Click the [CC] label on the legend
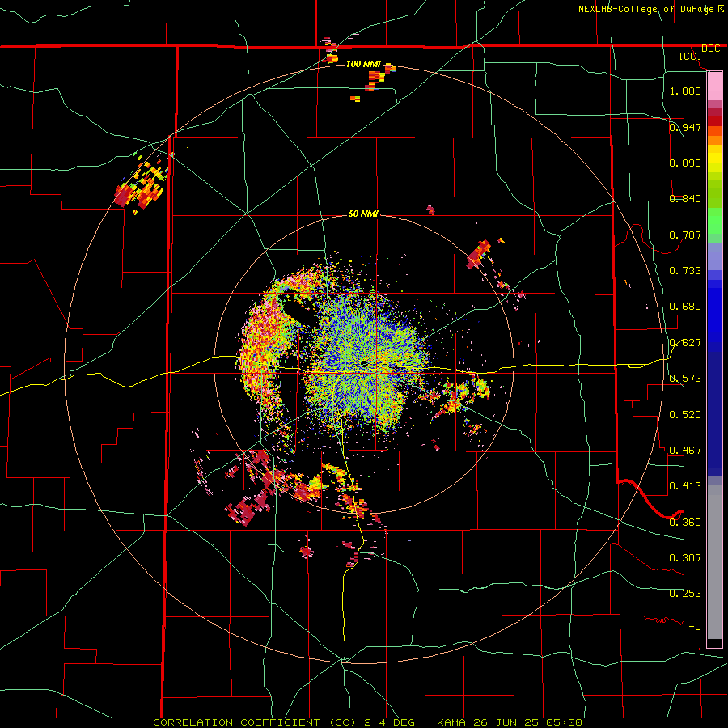The image size is (728, 728). click(x=690, y=56)
